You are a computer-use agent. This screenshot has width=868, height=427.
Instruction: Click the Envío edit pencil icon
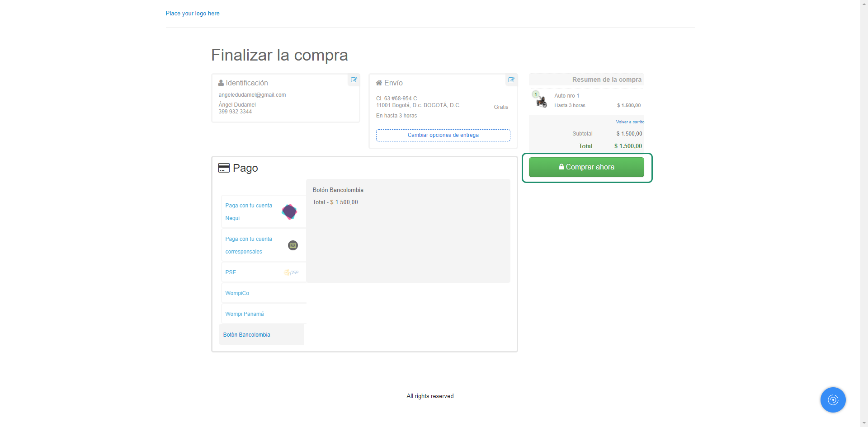coord(511,80)
